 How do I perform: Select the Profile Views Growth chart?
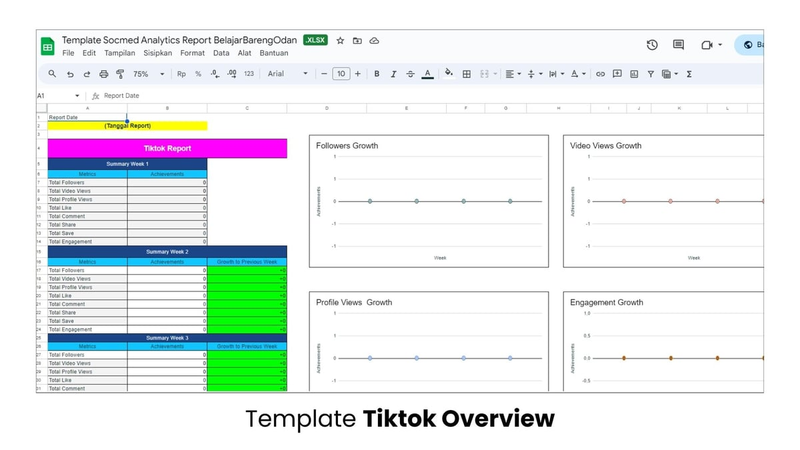coord(429,341)
